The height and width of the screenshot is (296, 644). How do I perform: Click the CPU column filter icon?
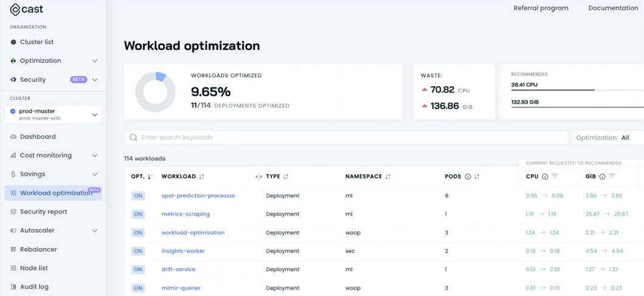click(x=555, y=176)
